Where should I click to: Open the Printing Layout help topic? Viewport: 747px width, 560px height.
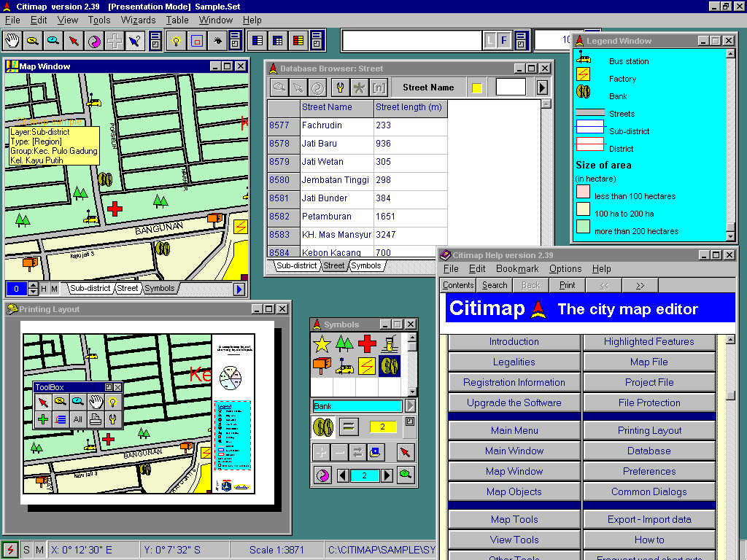coord(649,430)
